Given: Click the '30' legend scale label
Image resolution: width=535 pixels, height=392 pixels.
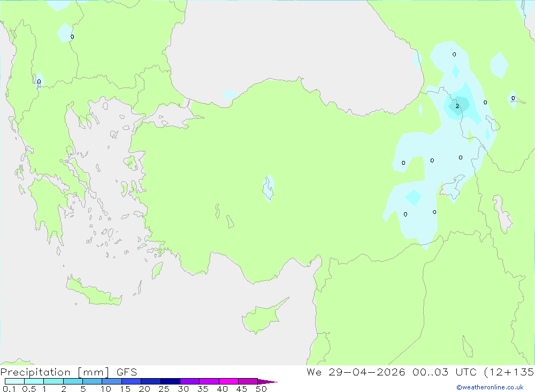Looking at the screenshot, I should click(x=183, y=389).
